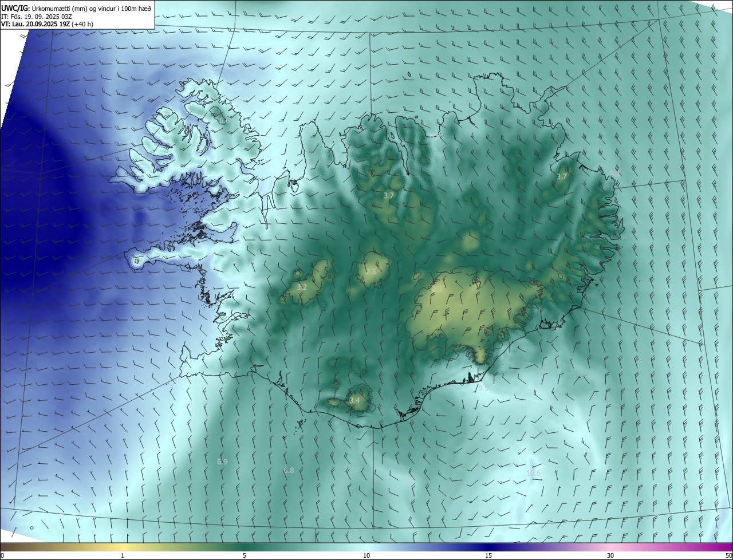
Task: Select the 5 tick label on the colour scale
Action: [x=245, y=555]
